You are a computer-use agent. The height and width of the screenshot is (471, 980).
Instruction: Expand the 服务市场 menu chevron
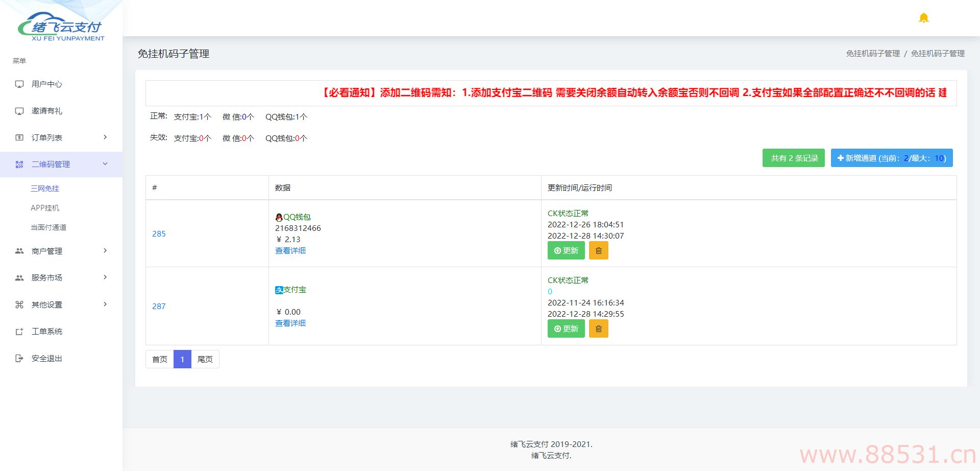tap(105, 277)
